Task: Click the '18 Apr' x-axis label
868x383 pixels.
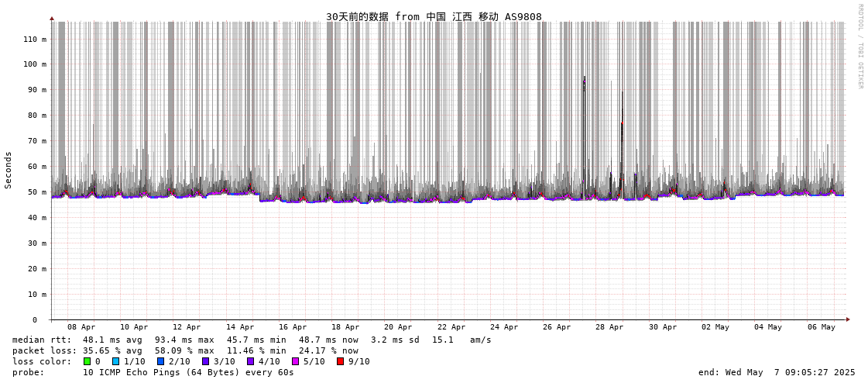Action: click(x=345, y=328)
